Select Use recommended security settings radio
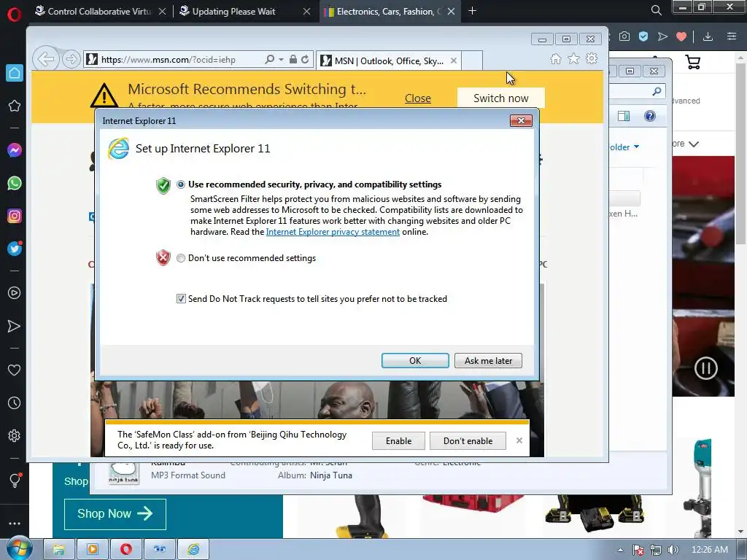This screenshot has width=747, height=560. [181, 184]
